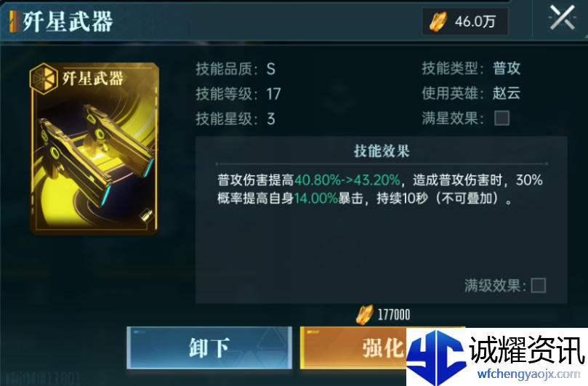Click the 技能效果 section header
This screenshot has height=386, width=588.
pos(382,150)
